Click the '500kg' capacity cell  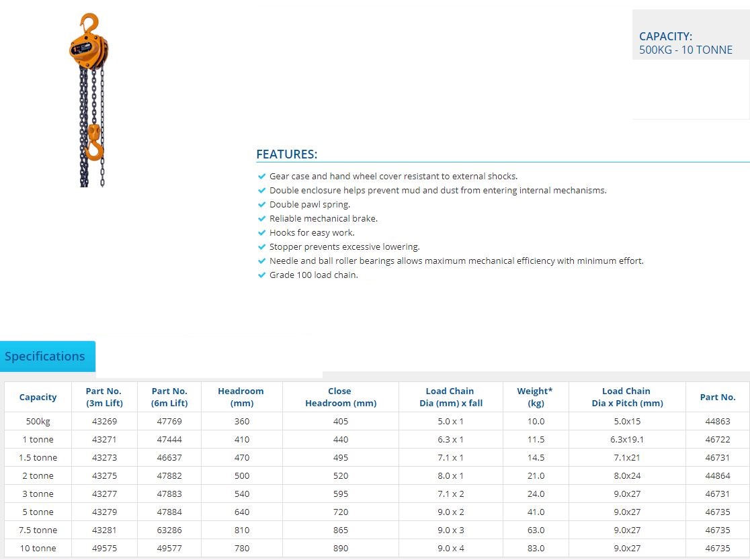click(38, 422)
